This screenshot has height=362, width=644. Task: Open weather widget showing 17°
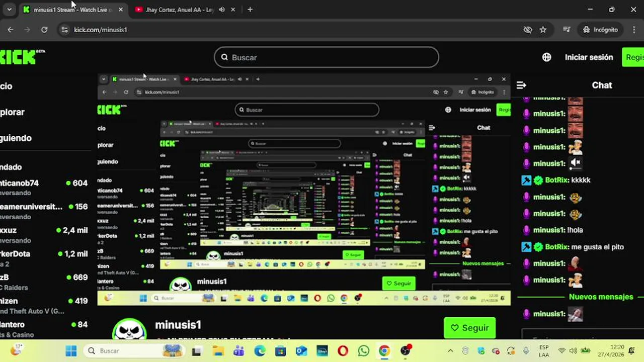[17, 350]
